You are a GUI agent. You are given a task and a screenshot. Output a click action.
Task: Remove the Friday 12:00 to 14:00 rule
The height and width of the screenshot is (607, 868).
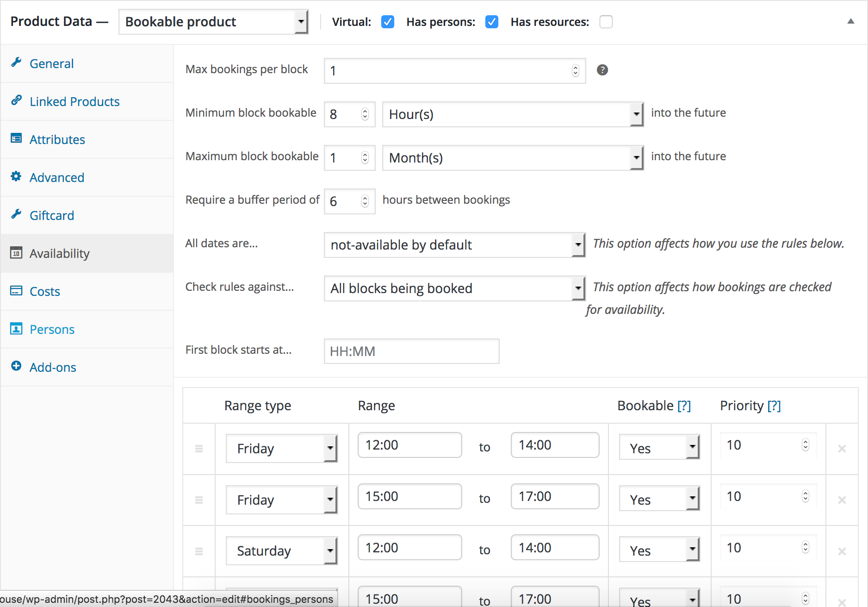pos(842,449)
